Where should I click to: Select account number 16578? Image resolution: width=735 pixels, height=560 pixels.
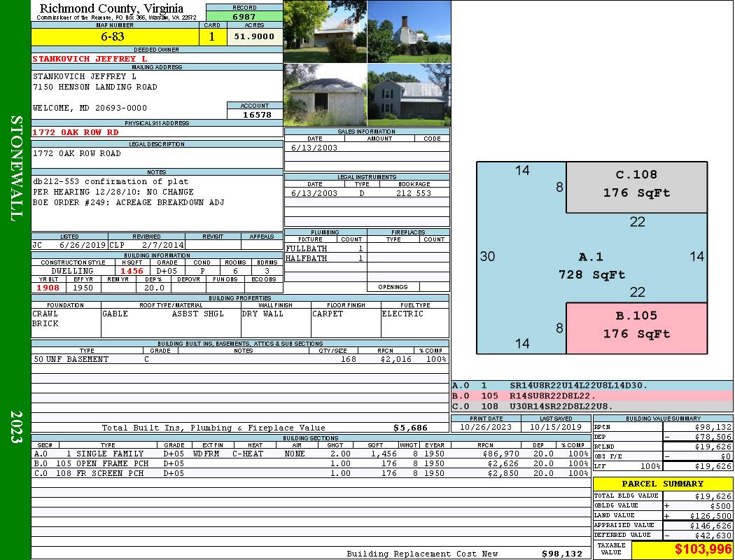(255, 114)
